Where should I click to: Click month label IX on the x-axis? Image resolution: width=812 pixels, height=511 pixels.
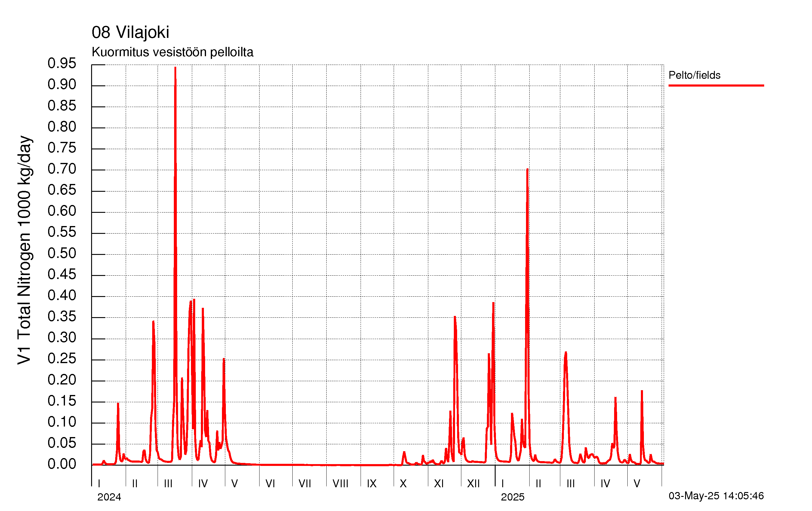372,484
